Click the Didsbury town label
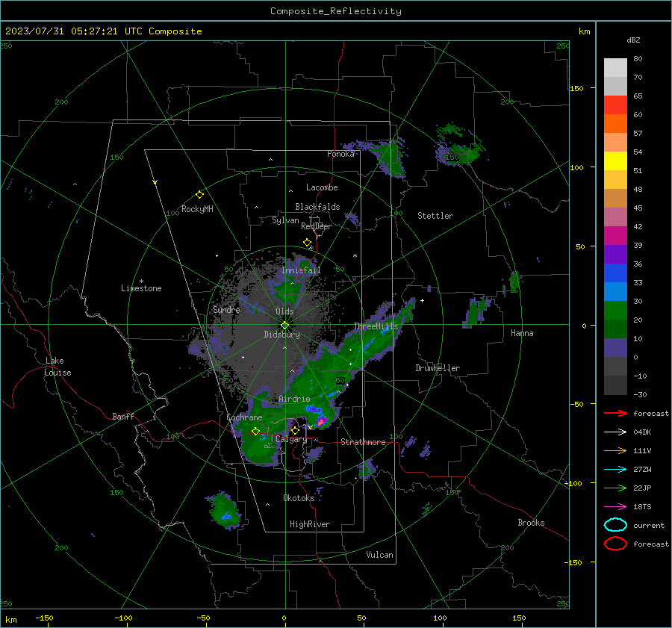The width and height of the screenshot is (672, 628). point(282,335)
